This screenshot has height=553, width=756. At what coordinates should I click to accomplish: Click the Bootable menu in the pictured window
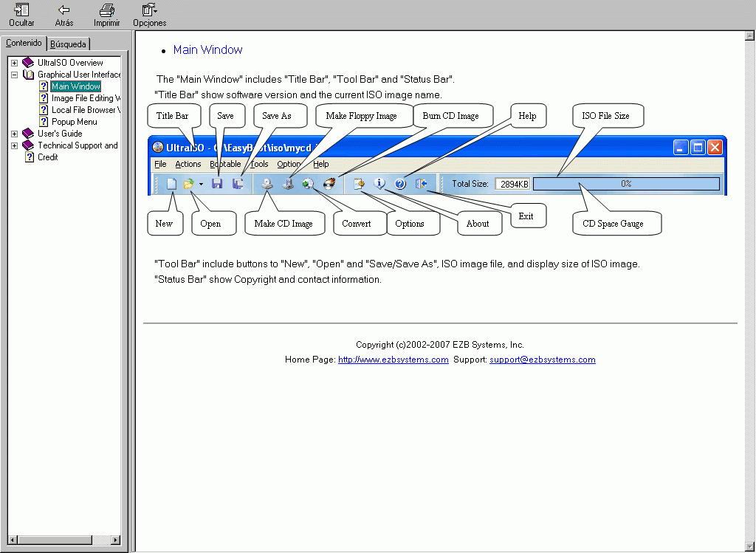(x=224, y=164)
